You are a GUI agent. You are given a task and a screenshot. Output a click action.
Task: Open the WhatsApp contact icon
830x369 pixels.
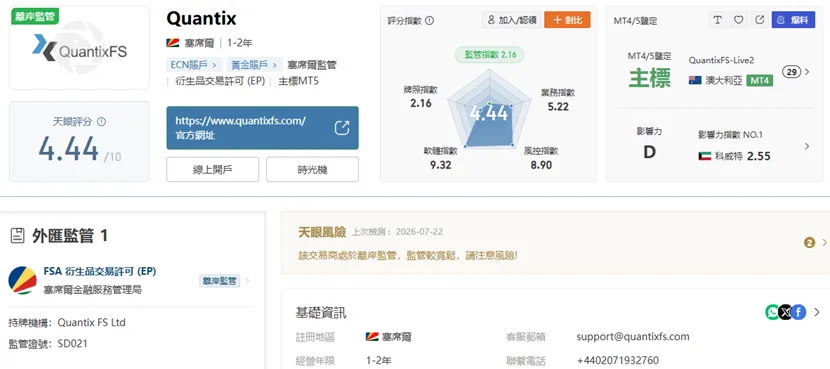point(772,312)
